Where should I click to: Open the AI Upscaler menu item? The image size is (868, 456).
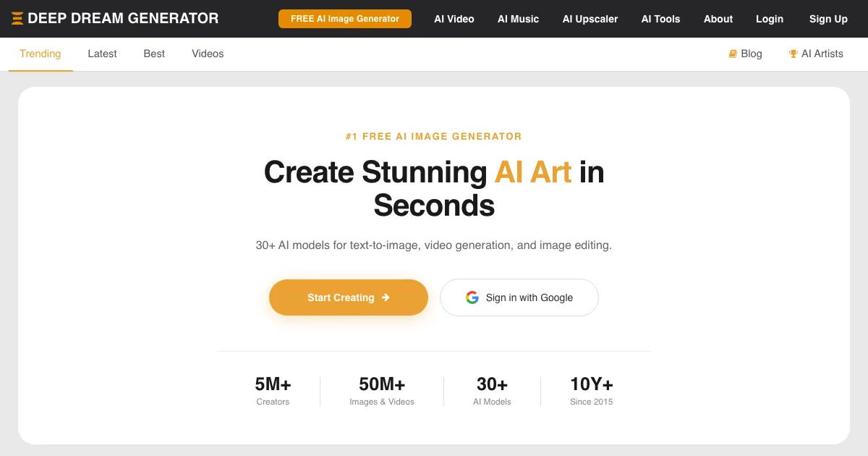[590, 19]
